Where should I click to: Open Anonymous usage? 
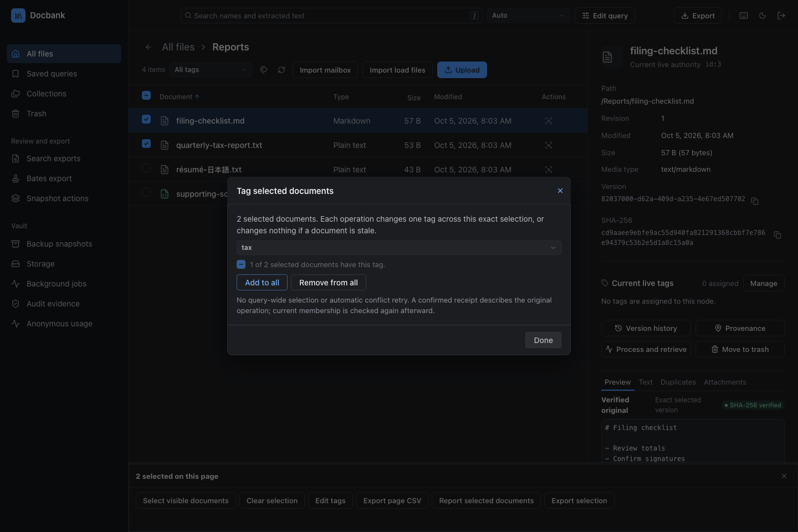click(64, 324)
